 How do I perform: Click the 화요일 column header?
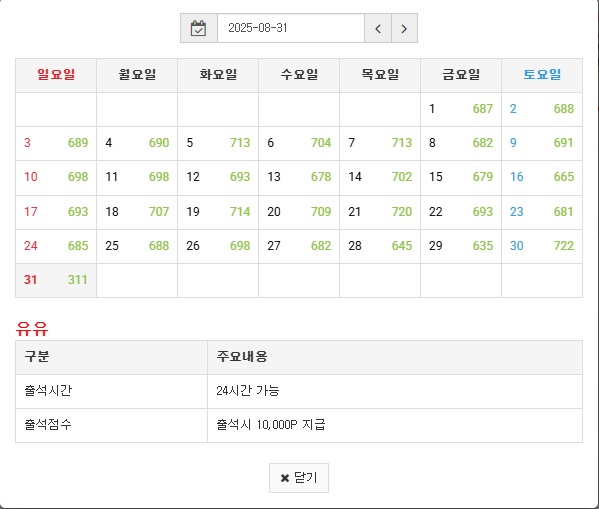[x=218, y=75]
